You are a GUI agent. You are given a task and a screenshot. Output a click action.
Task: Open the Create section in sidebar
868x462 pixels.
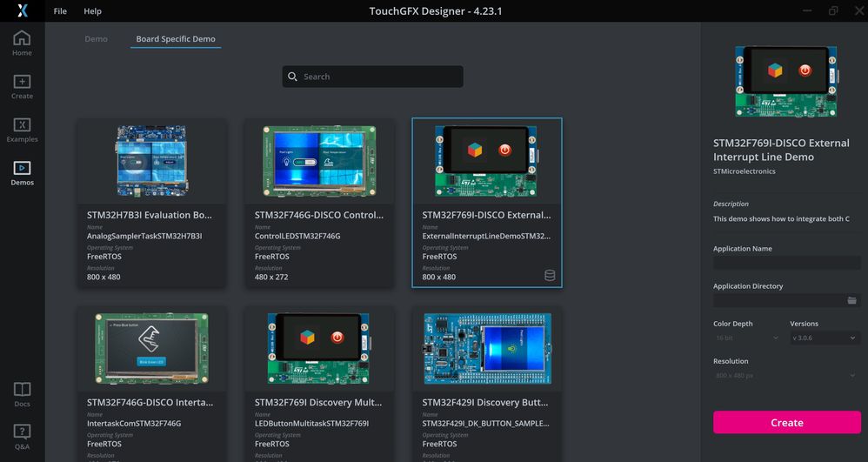(22, 86)
